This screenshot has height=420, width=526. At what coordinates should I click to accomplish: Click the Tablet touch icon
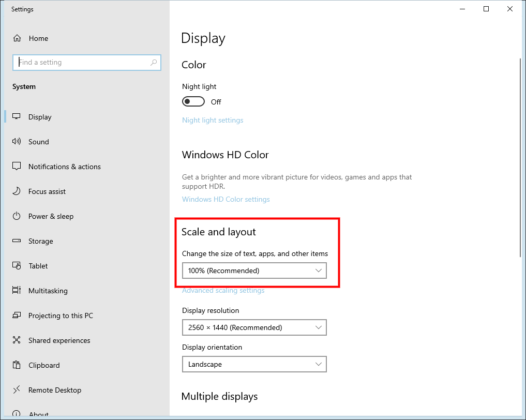point(17,266)
